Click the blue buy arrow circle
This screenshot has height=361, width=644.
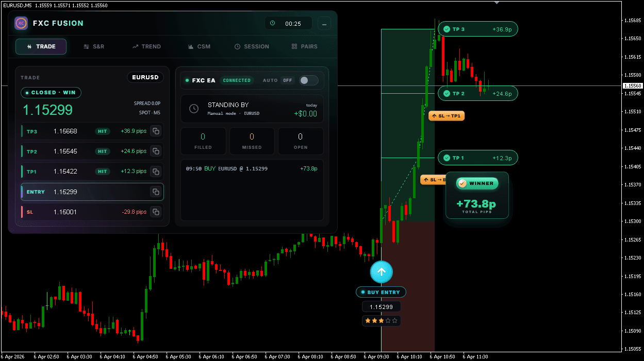(382, 272)
